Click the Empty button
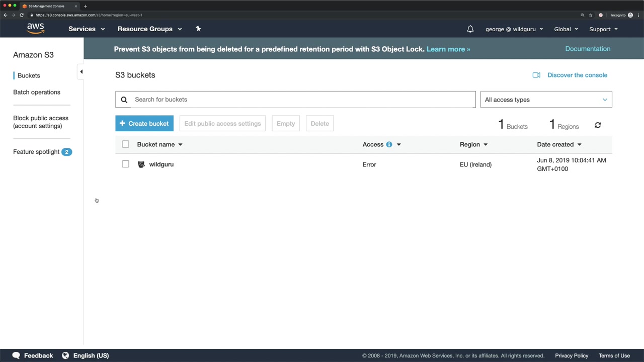 click(x=286, y=123)
